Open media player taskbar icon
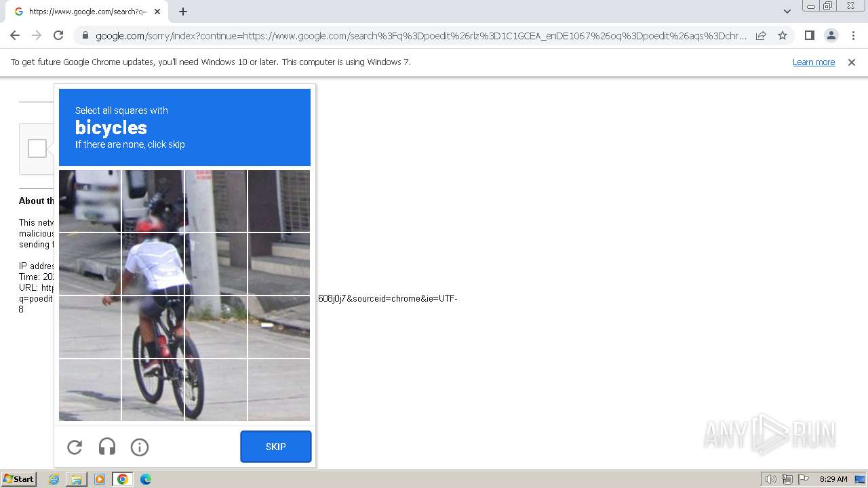 point(100,479)
